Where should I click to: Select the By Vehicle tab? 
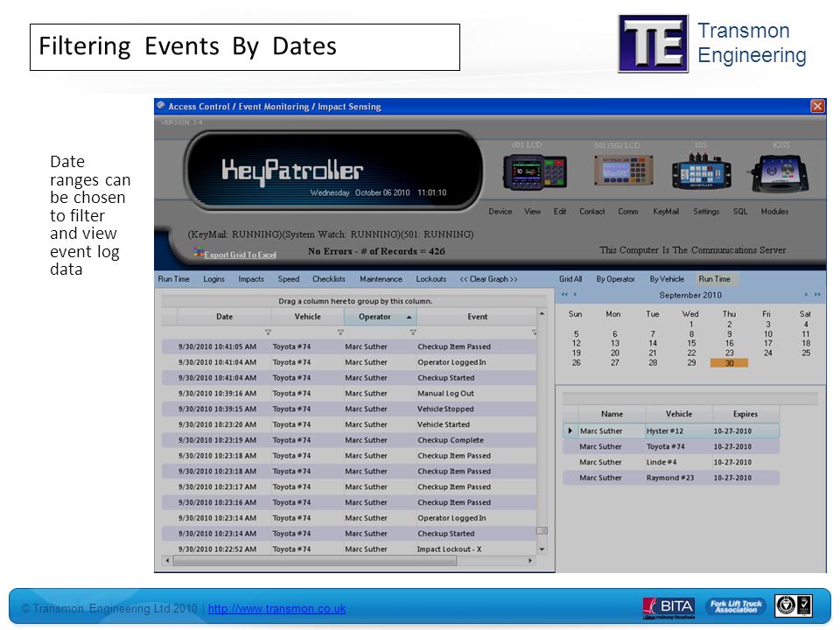click(667, 279)
